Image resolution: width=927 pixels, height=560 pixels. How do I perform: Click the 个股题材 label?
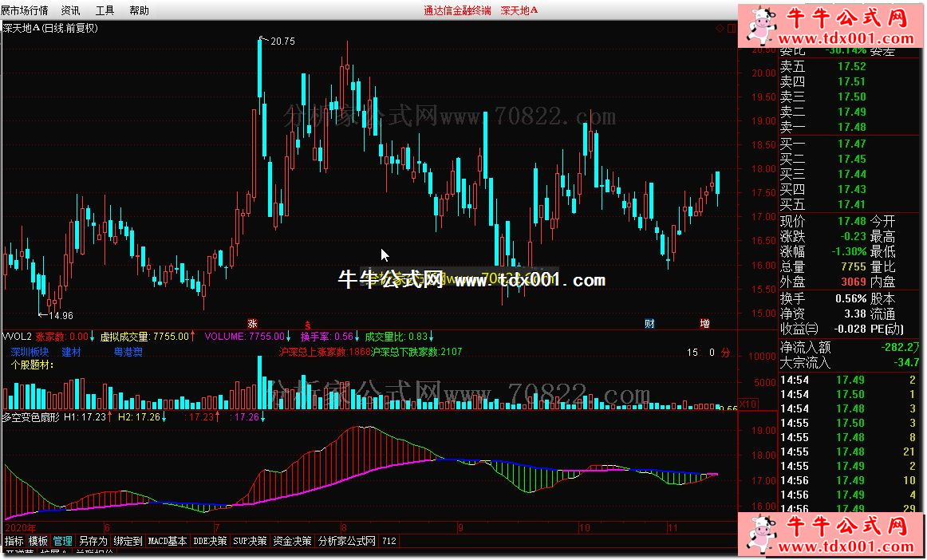pyautogui.click(x=33, y=365)
